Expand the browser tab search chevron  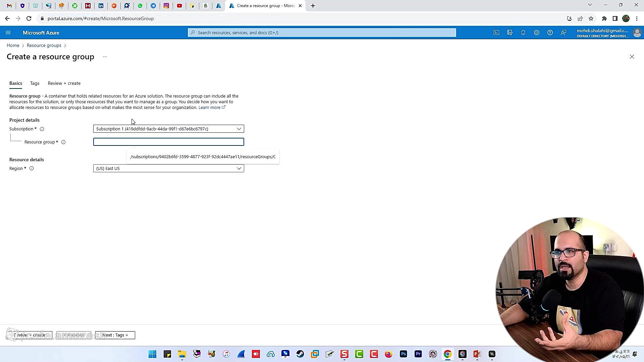click(590, 5)
